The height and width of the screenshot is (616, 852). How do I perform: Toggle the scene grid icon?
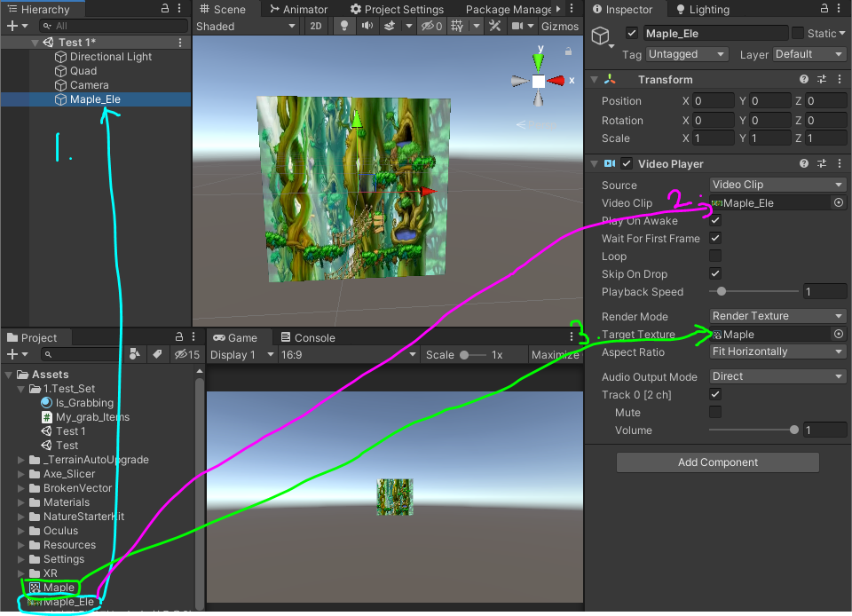457,26
